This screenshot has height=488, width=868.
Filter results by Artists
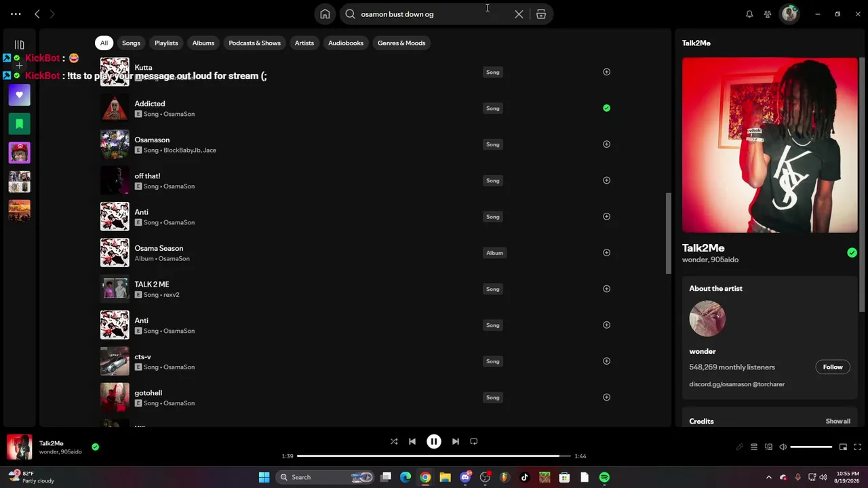click(x=304, y=43)
